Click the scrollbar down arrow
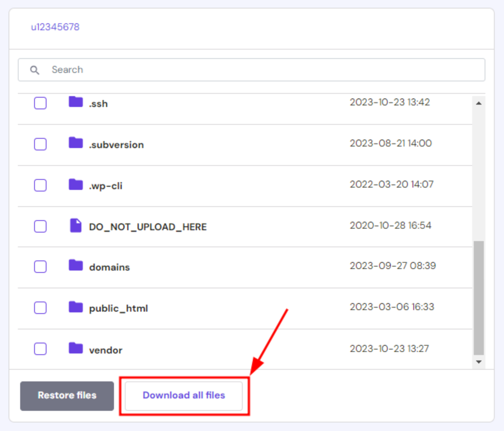Viewport: 504px width, 431px height. (x=479, y=361)
